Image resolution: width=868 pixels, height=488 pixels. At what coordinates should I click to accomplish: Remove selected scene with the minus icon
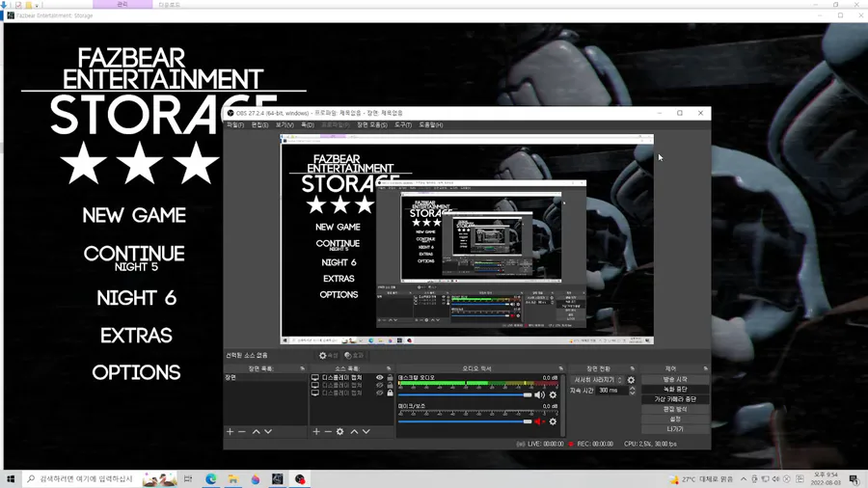click(242, 431)
